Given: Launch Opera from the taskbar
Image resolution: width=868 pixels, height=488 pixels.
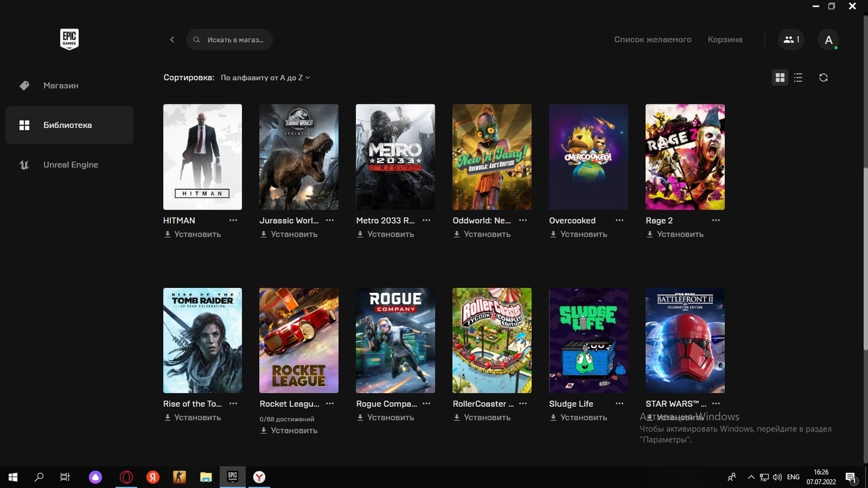Looking at the screenshot, I should [x=126, y=477].
